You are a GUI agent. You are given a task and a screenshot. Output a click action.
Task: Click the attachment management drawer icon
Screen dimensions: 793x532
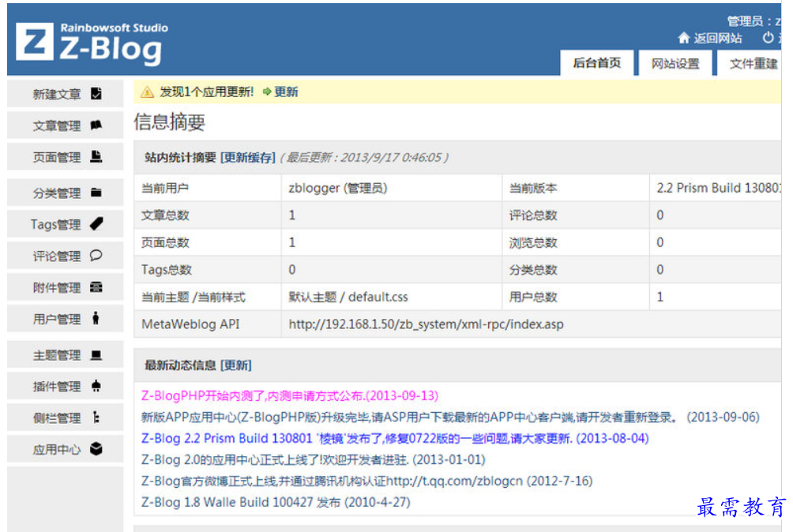pyautogui.click(x=96, y=287)
